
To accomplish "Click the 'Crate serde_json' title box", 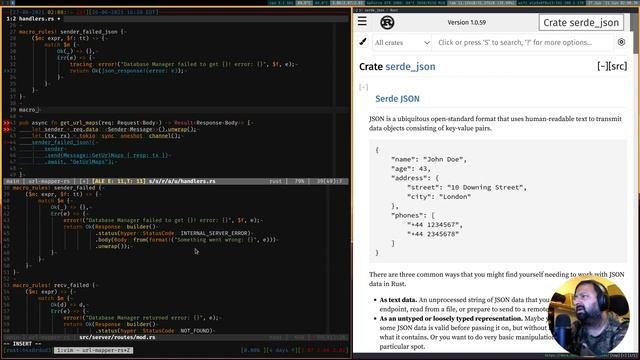I will (581, 22).
